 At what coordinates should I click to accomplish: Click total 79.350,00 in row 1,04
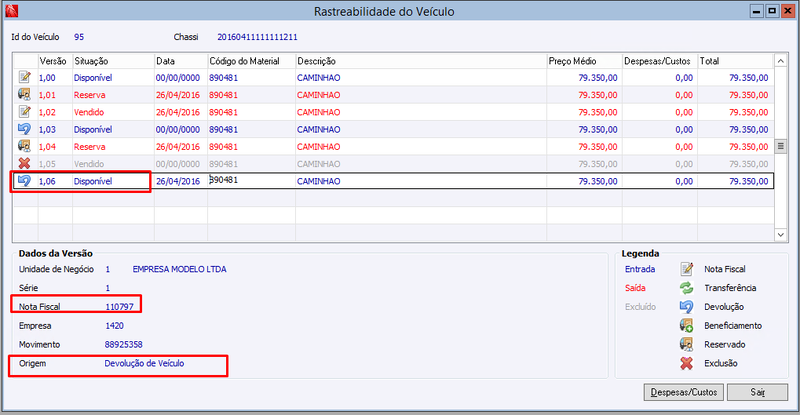coord(748,147)
